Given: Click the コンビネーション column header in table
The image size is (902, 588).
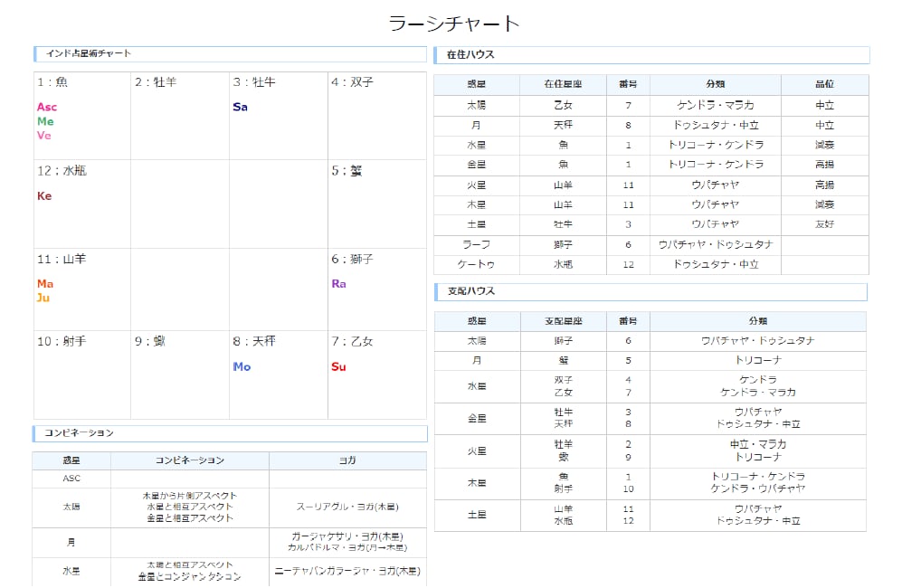Looking at the screenshot, I should click(189, 460).
